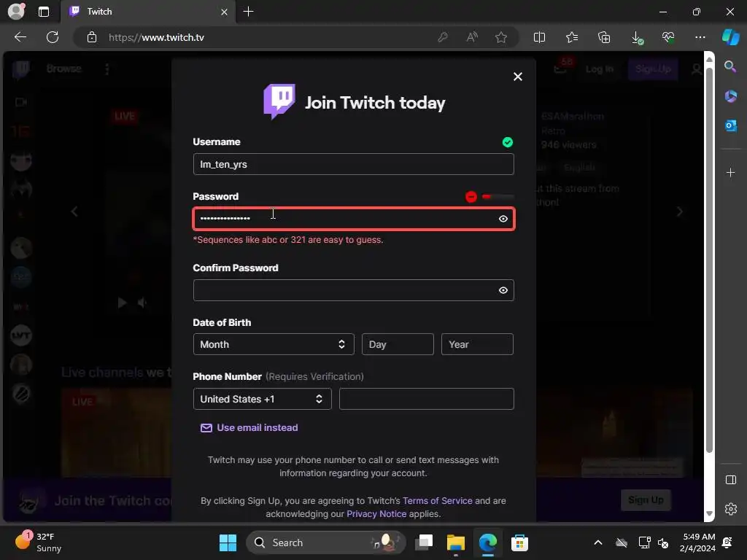Open the tab actions menu icon
This screenshot has width=747, height=560.
pyautogui.click(x=44, y=12)
